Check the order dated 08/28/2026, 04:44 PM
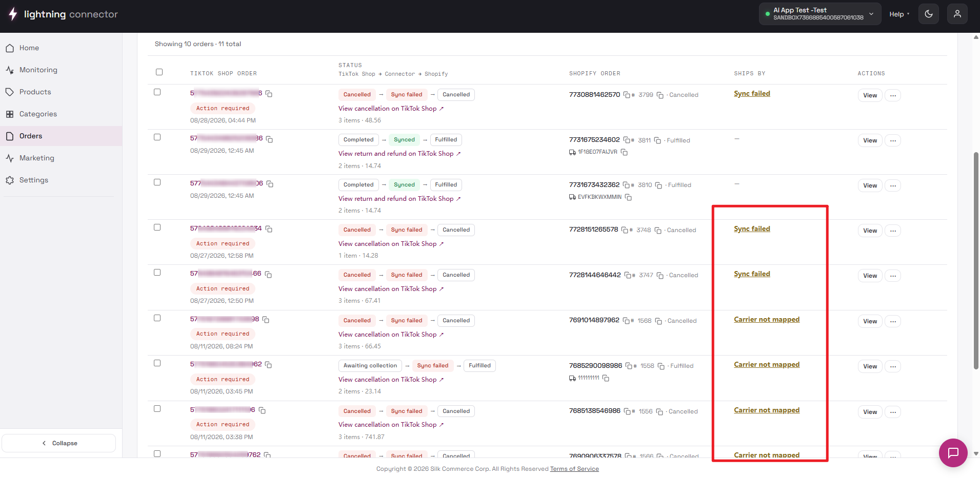980x478 pixels. coord(157,92)
